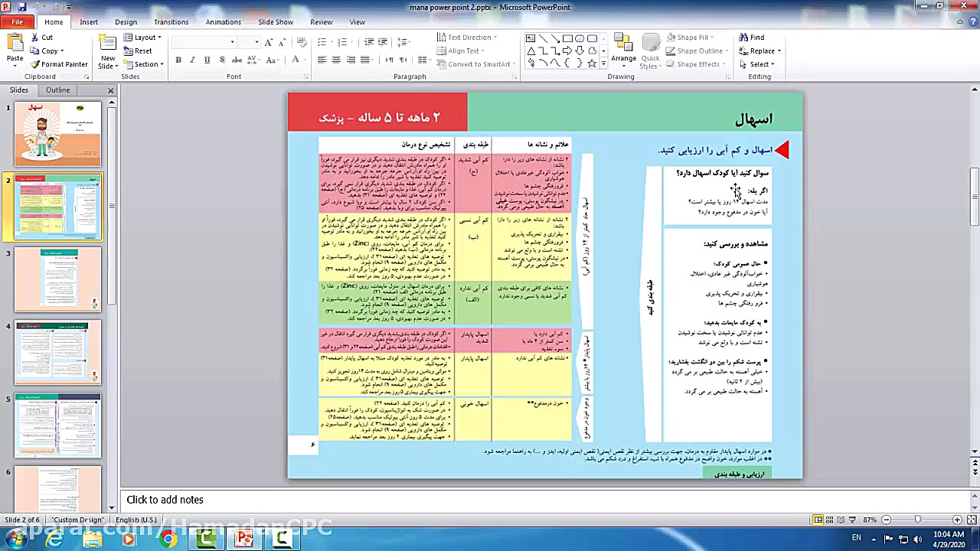
Task: Select slide 4 thumbnail
Action: click(57, 352)
